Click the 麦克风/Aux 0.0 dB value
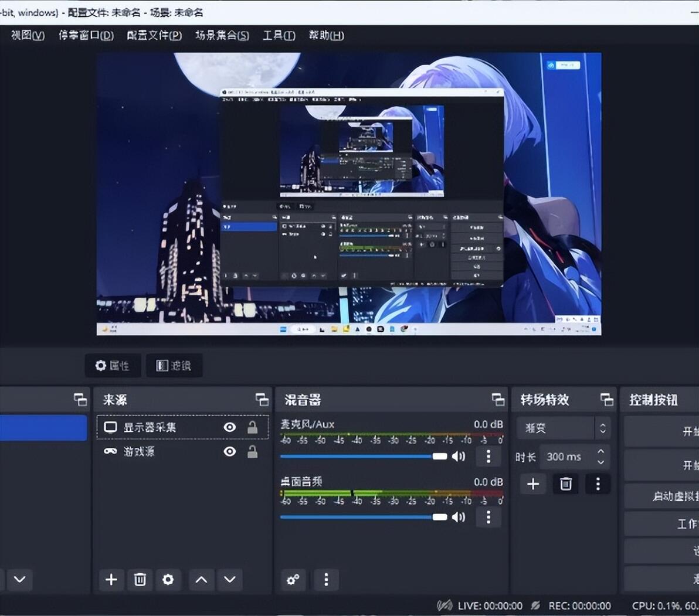 tap(488, 424)
